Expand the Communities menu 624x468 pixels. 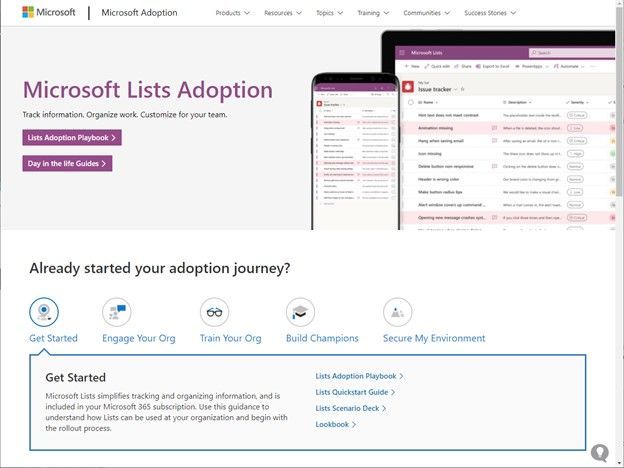(x=426, y=13)
